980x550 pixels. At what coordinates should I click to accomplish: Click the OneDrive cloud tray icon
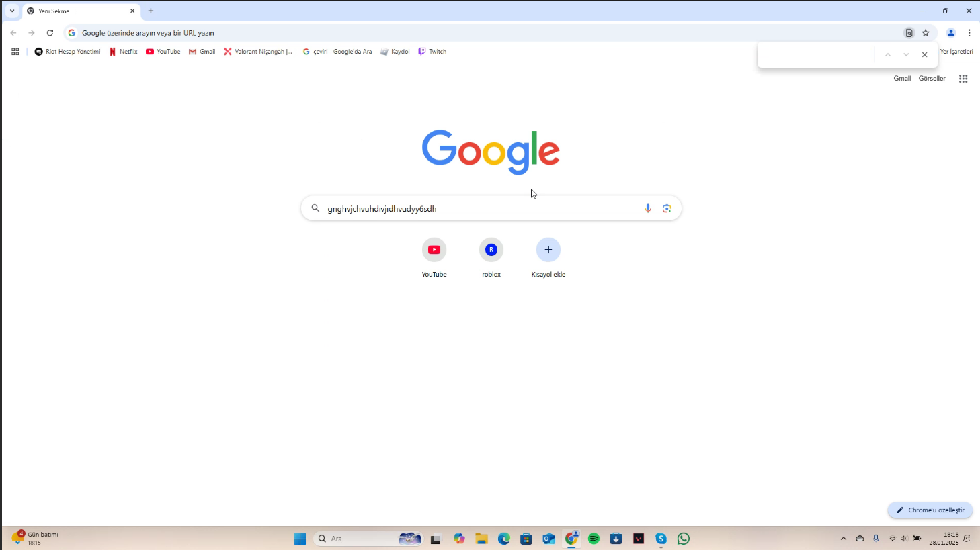[x=860, y=539]
